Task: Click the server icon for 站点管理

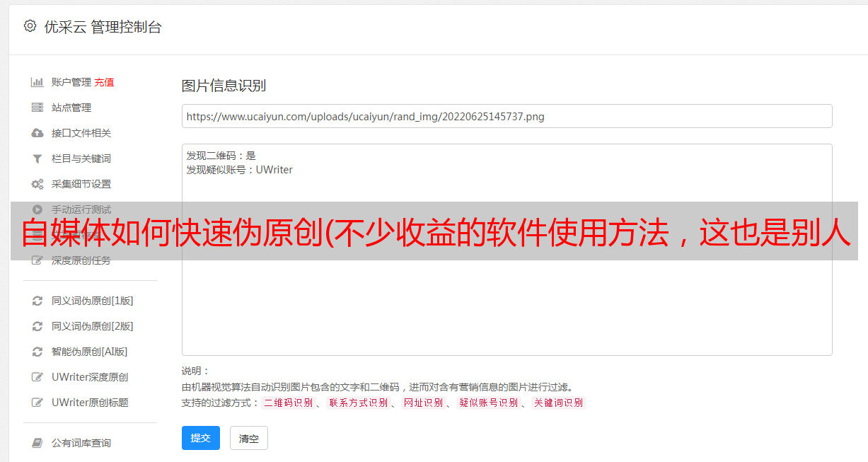Action: coord(37,108)
